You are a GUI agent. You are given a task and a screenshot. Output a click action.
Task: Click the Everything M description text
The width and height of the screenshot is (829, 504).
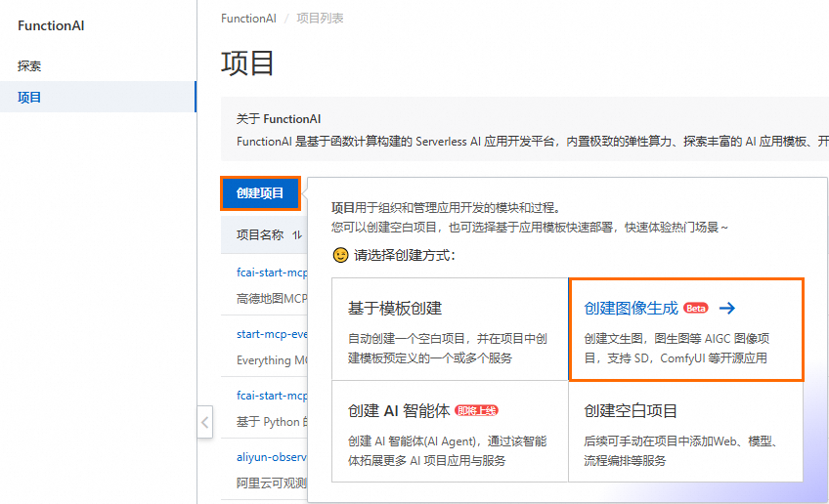point(272,360)
